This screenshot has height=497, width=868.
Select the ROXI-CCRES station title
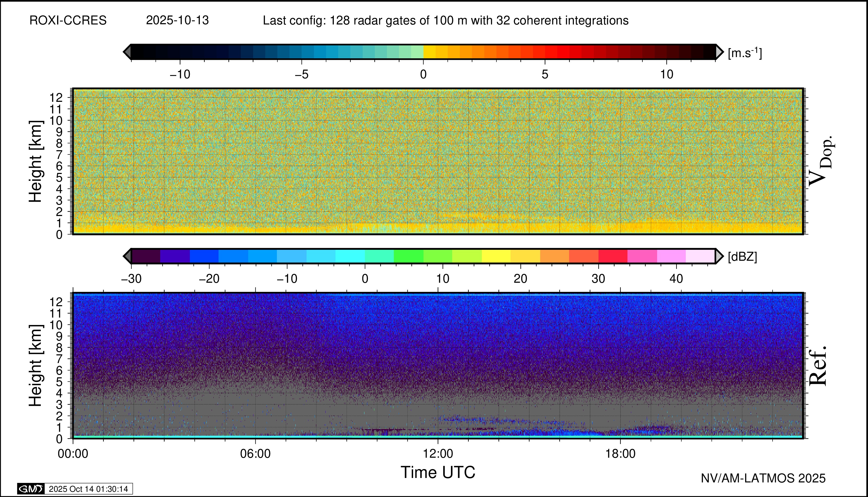(68, 21)
